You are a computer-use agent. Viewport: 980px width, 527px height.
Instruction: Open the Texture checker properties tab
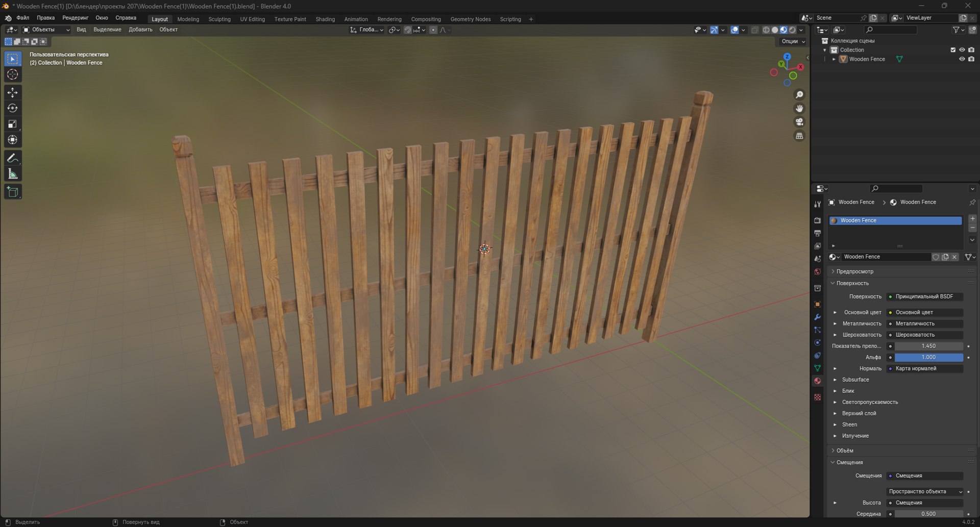point(817,397)
